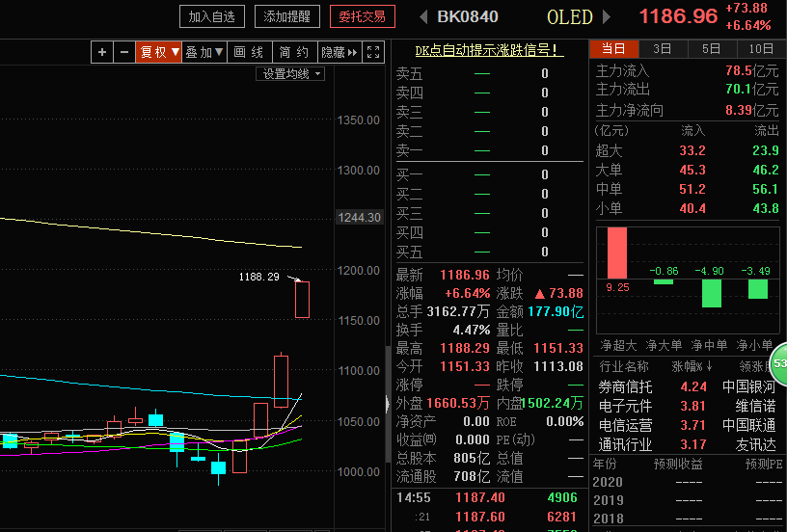Click 流通股 value 708亿
Screen dimensions: 787x532
tap(472, 476)
